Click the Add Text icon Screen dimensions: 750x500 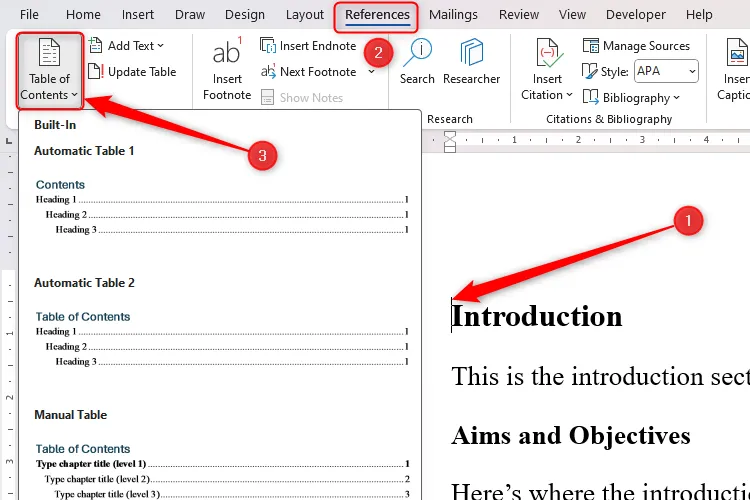tap(96, 46)
